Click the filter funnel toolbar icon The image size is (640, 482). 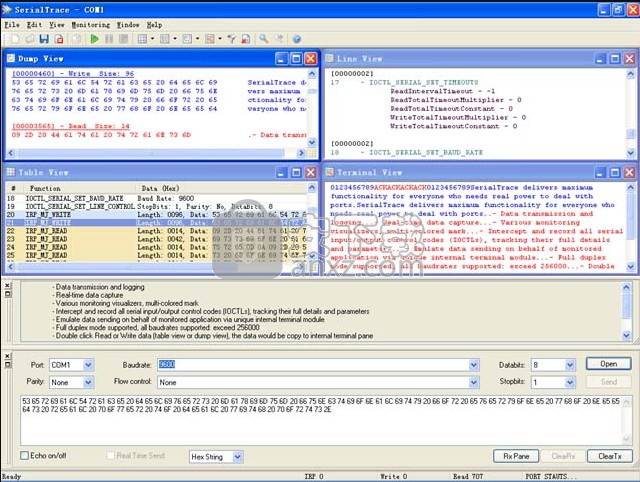[231, 39]
